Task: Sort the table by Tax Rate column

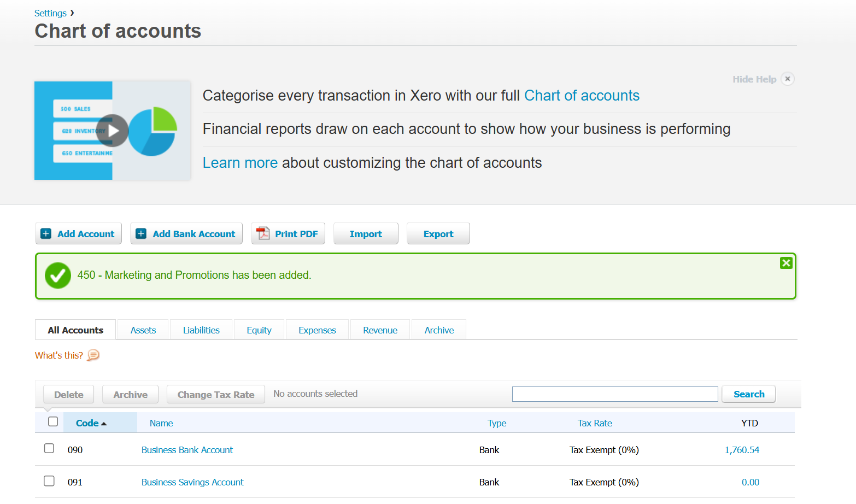Action: click(x=595, y=423)
